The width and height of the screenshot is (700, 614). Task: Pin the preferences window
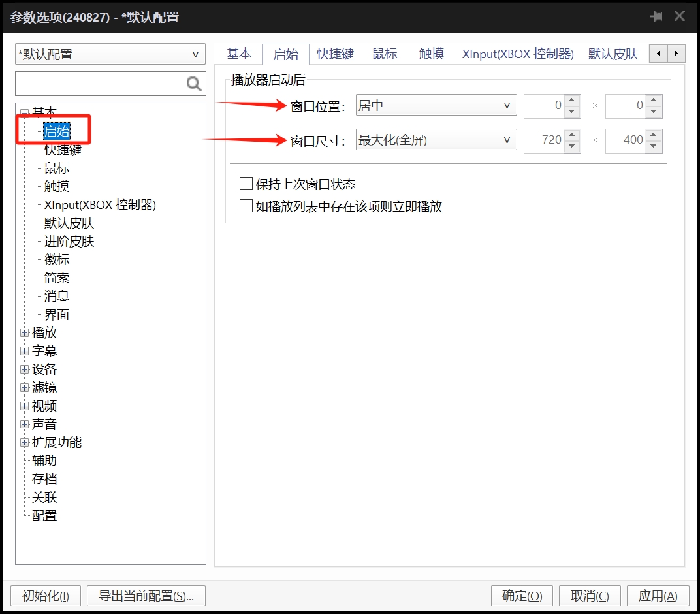pyautogui.click(x=656, y=16)
